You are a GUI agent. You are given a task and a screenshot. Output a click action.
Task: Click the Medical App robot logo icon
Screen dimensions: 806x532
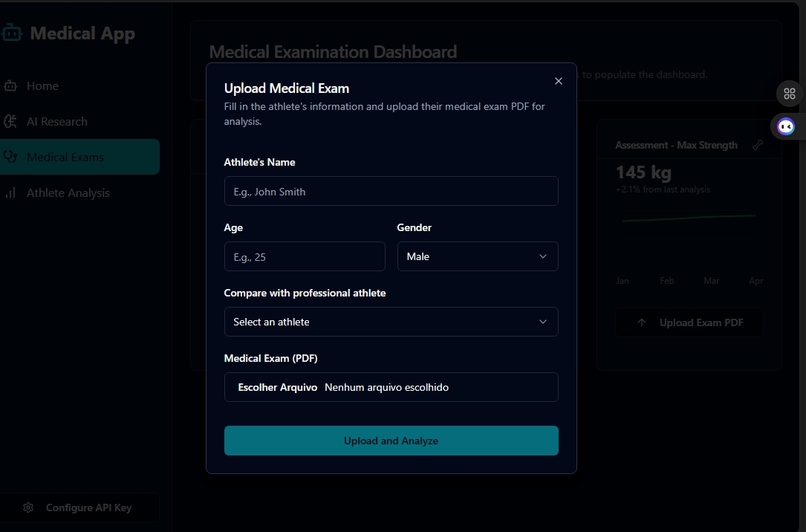11,33
